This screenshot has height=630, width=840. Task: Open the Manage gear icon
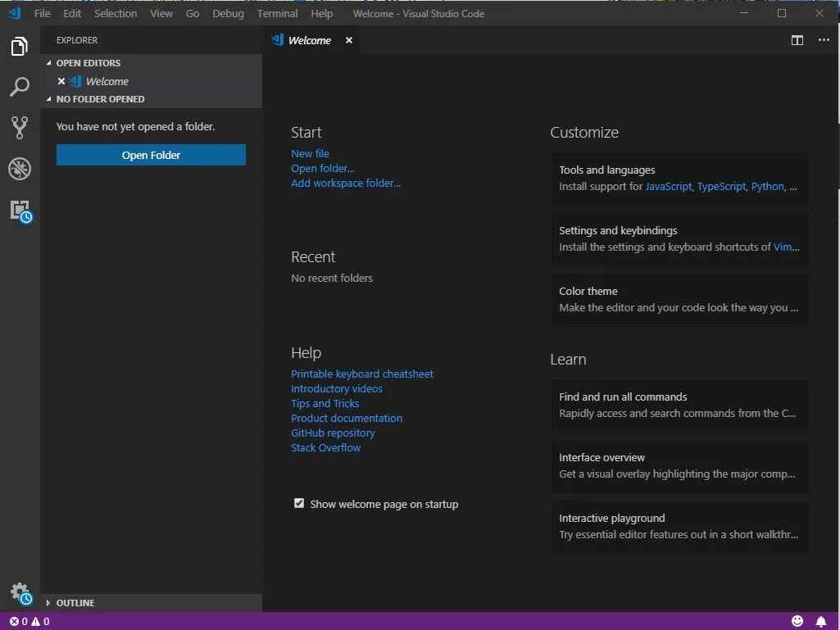point(20,594)
